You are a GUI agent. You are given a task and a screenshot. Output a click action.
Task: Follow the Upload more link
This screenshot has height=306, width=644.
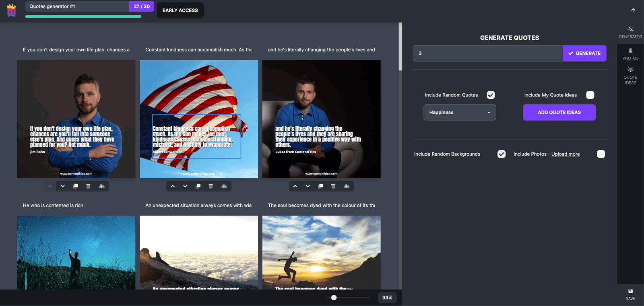pyautogui.click(x=566, y=154)
